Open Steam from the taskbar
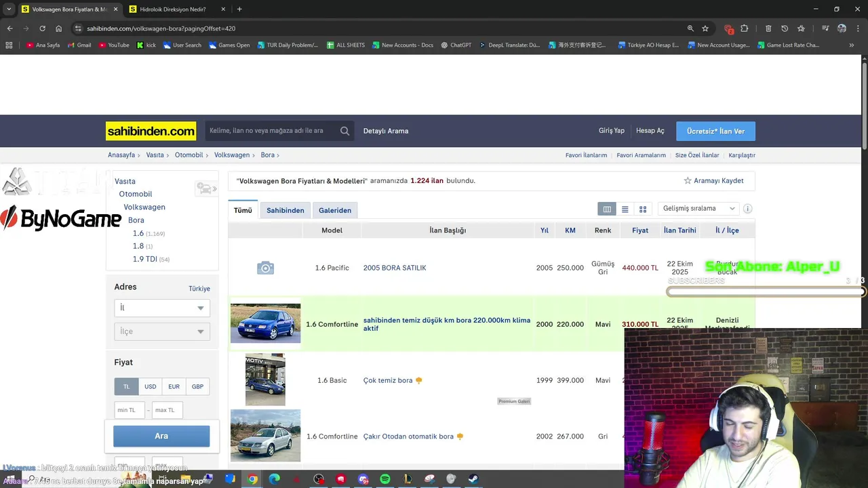868x488 pixels. [473, 479]
